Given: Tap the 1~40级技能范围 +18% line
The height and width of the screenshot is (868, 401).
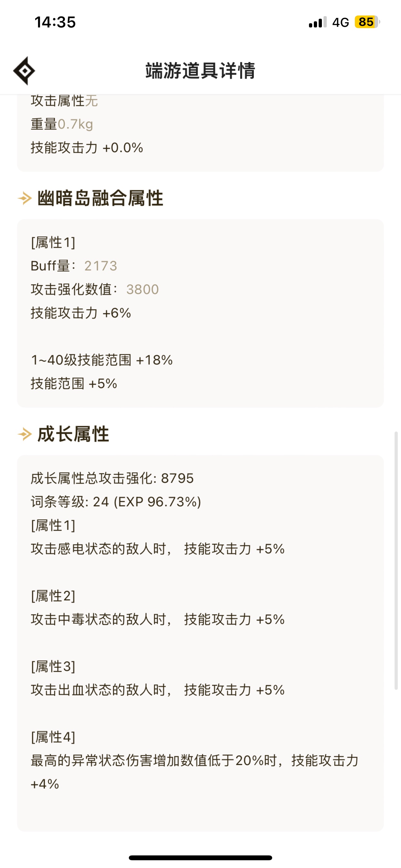Looking at the screenshot, I should tap(102, 360).
